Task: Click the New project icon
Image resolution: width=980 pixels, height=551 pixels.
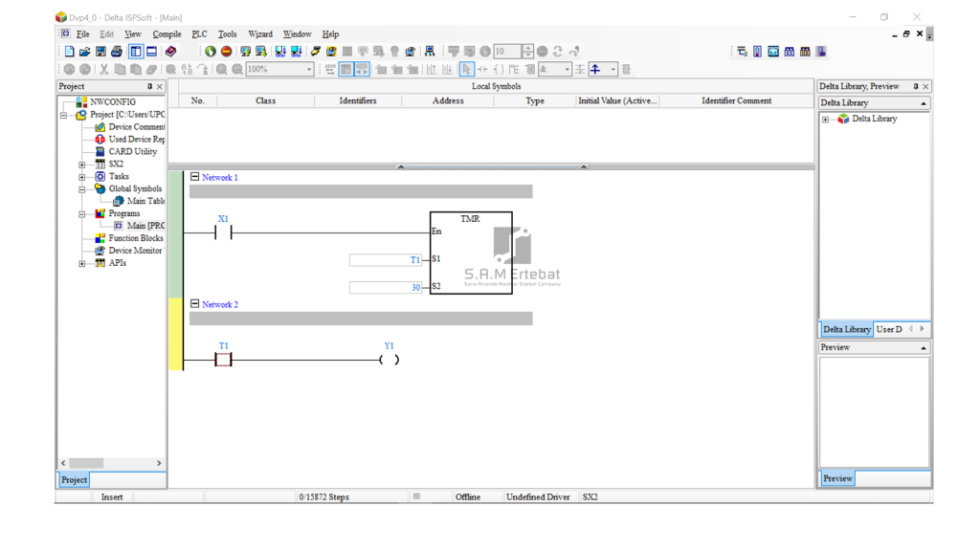Action: pyautogui.click(x=69, y=52)
